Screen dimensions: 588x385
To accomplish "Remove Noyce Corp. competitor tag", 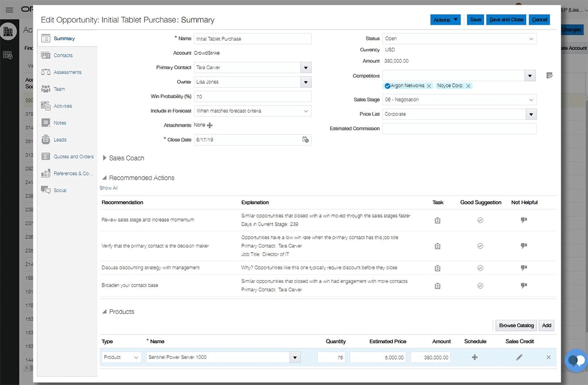I will pyautogui.click(x=468, y=86).
